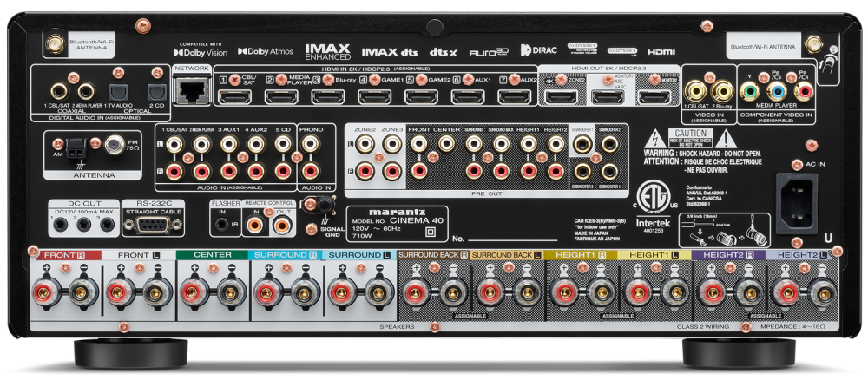Click the yellow HEIGHT1 R label
This screenshot has height=380, width=868.
(x=580, y=255)
